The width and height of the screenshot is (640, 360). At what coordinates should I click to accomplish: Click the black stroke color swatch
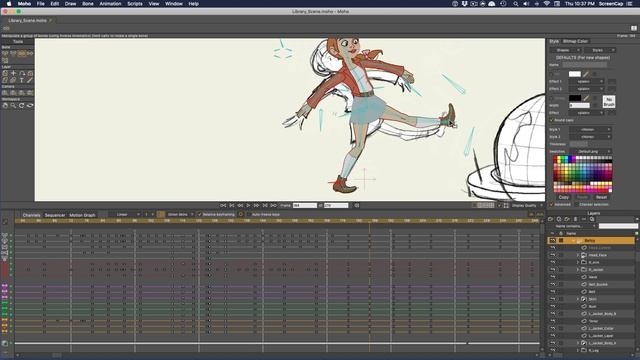tap(575, 98)
